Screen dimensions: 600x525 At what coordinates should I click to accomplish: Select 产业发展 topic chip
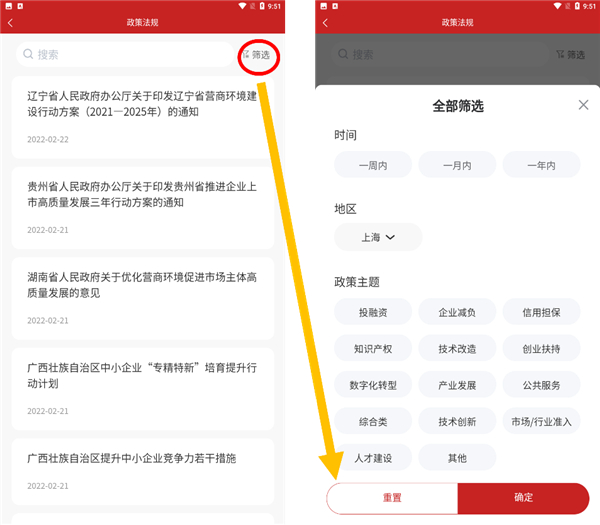tap(457, 385)
